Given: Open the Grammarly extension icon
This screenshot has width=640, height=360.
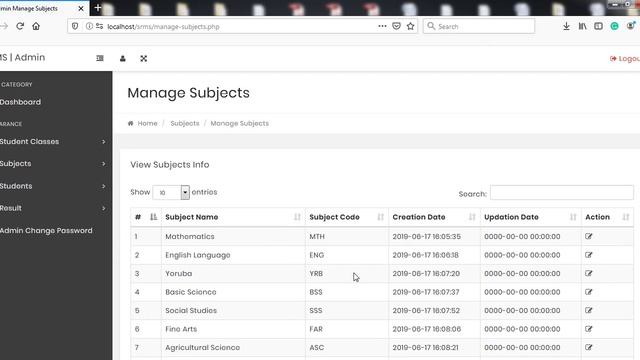Looking at the screenshot, I should point(614,26).
